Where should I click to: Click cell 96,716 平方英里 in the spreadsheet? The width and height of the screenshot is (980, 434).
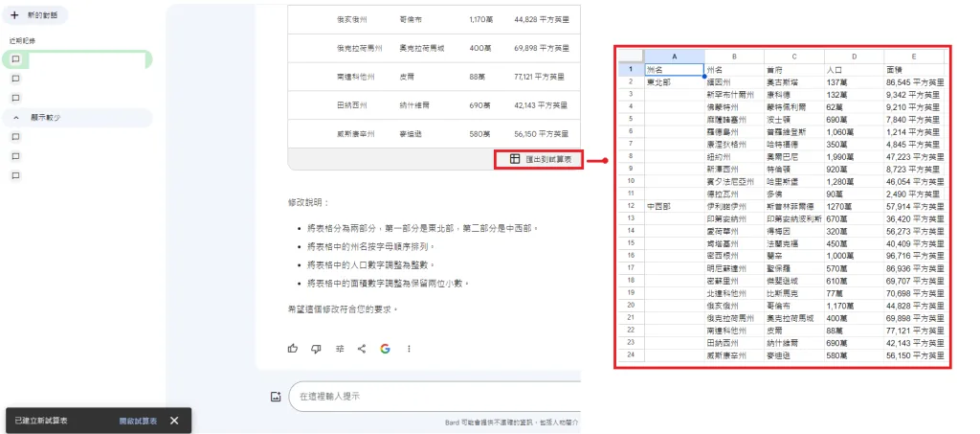tap(914, 256)
